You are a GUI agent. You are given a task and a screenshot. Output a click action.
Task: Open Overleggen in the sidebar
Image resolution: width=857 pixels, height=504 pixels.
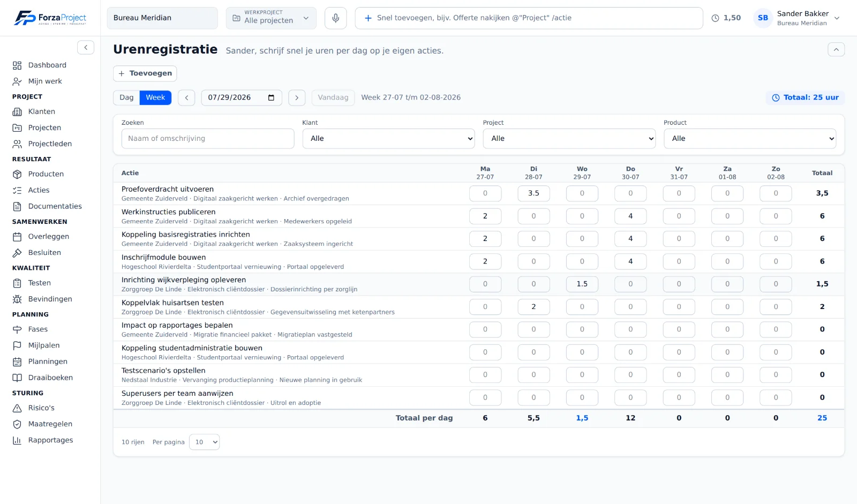click(x=48, y=237)
